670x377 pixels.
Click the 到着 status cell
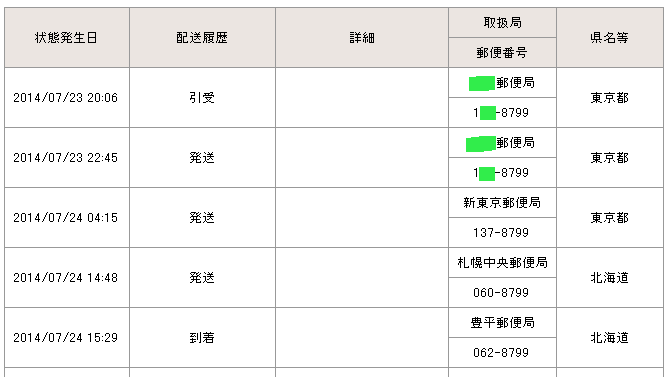point(202,338)
